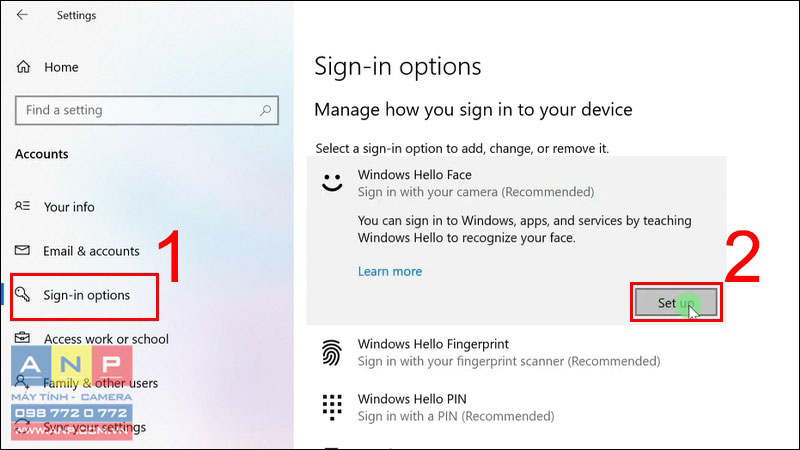Click the Windows Hello Fingerprint icon

(x=332, y=353)
